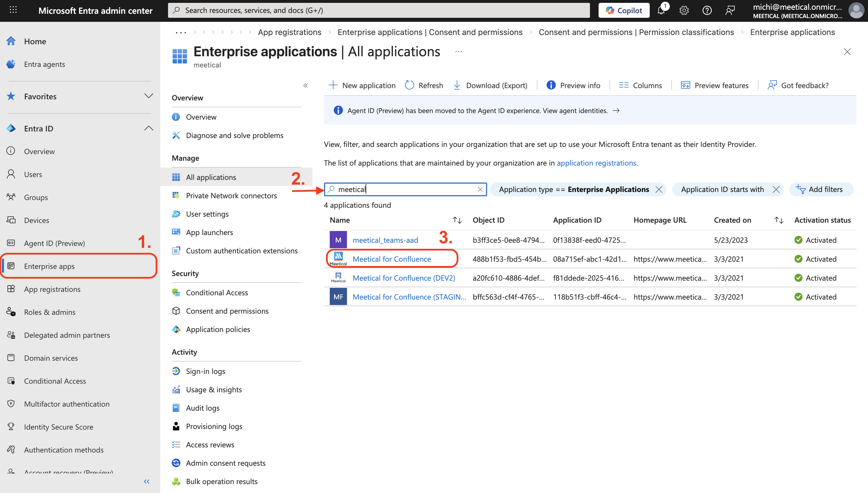Expand the Favorites section
Screen dimensions: 868x493
(148, 96)
